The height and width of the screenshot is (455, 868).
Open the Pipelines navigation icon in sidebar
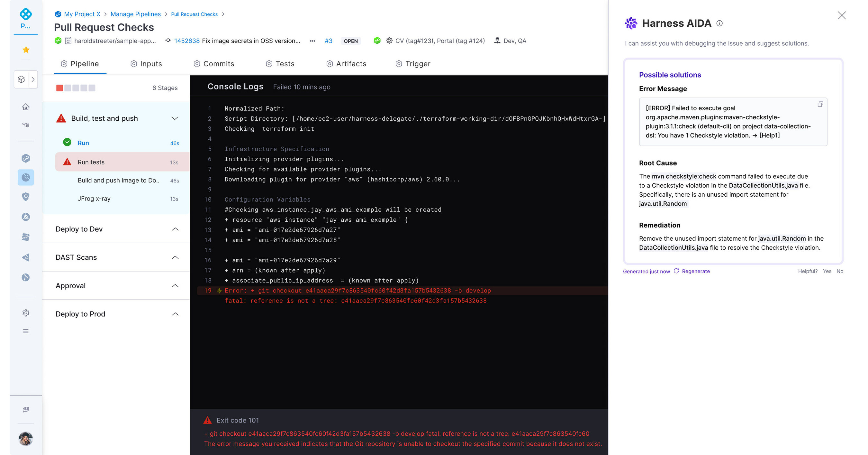(26, 125)
